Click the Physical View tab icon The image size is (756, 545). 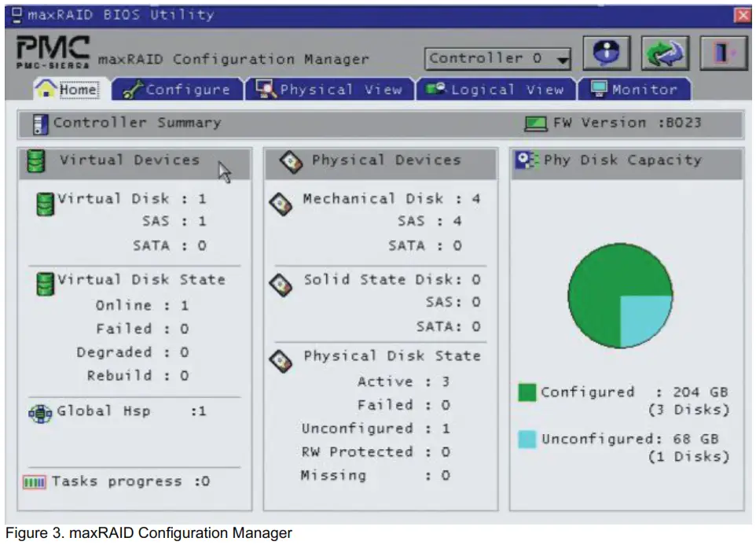(266, 89)
